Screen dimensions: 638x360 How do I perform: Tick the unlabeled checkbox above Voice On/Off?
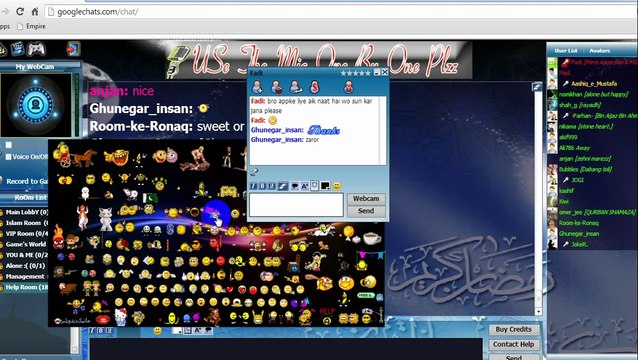coord(8,145)
